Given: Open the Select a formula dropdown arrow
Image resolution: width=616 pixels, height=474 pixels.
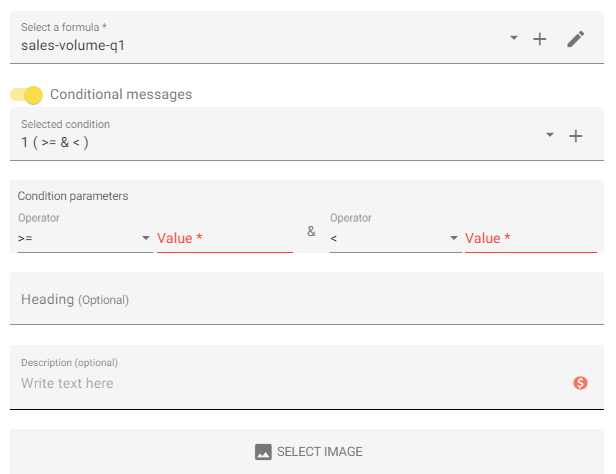Looking at the screenshot, I should (x=513, y=38).
